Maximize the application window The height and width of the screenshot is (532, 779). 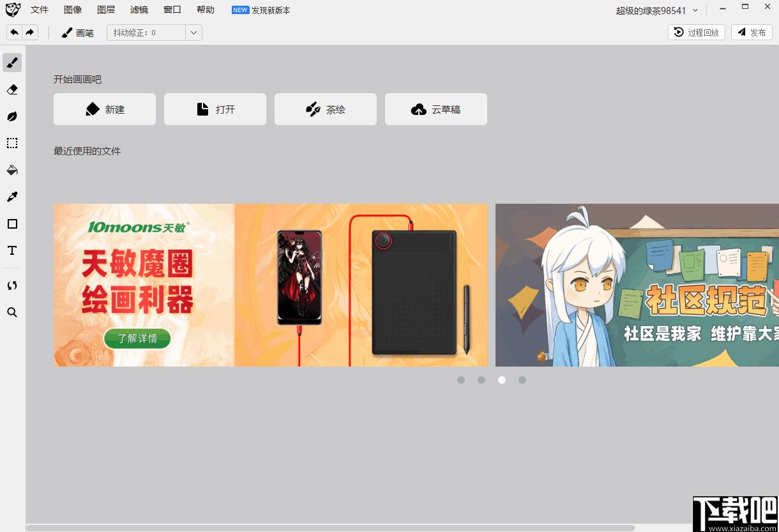pyautogui.click(x=745, y=7)
